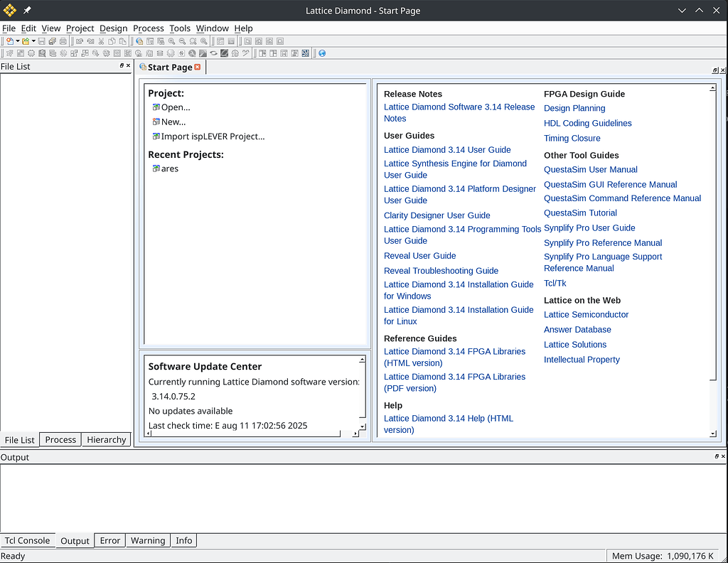Click the Save toolbar icon
The height and width of the screenshot is (563, 728).
42,41
